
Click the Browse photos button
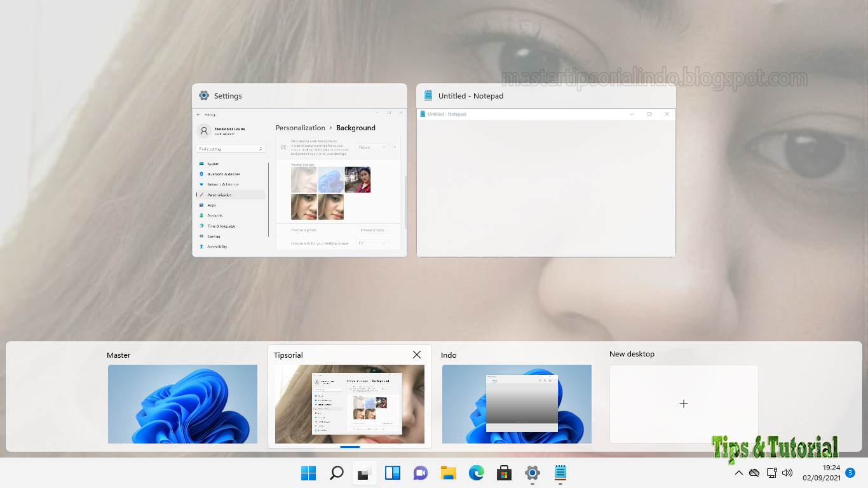click(x=372, y=230)
